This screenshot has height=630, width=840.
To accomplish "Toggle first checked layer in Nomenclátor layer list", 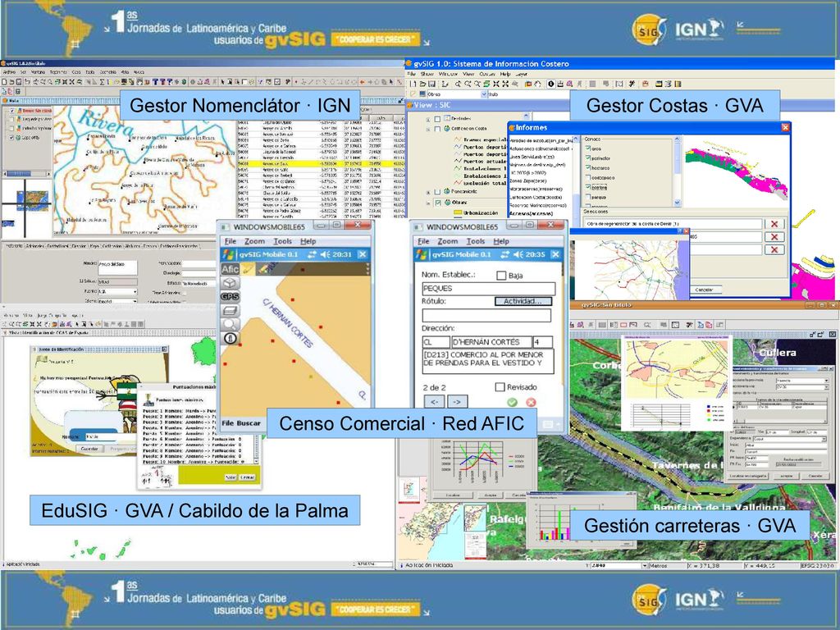I will (x=11, y=111).
